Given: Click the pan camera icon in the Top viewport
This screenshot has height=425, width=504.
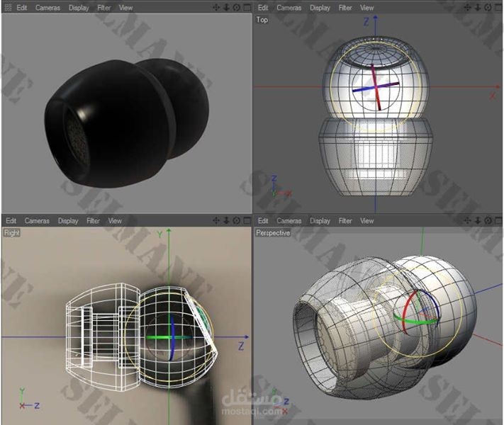Looking at the screenshot, I should [x=468, y=7].
